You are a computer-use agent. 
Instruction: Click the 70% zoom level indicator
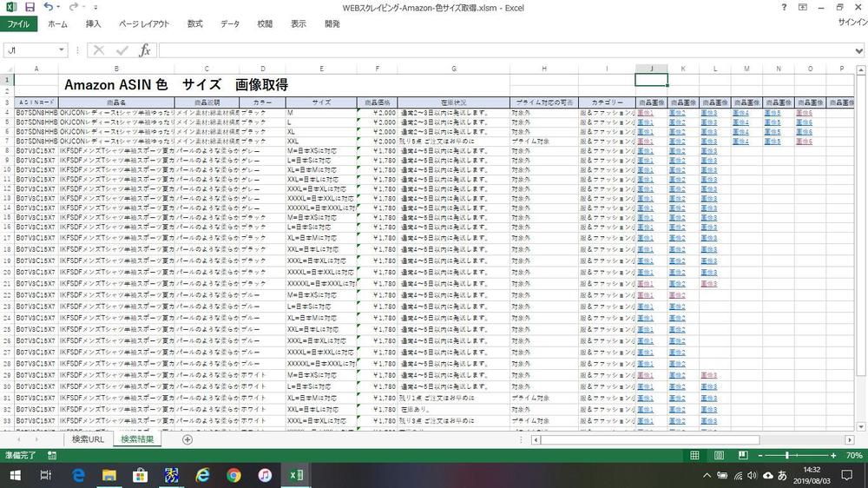[x=853, y=455]
